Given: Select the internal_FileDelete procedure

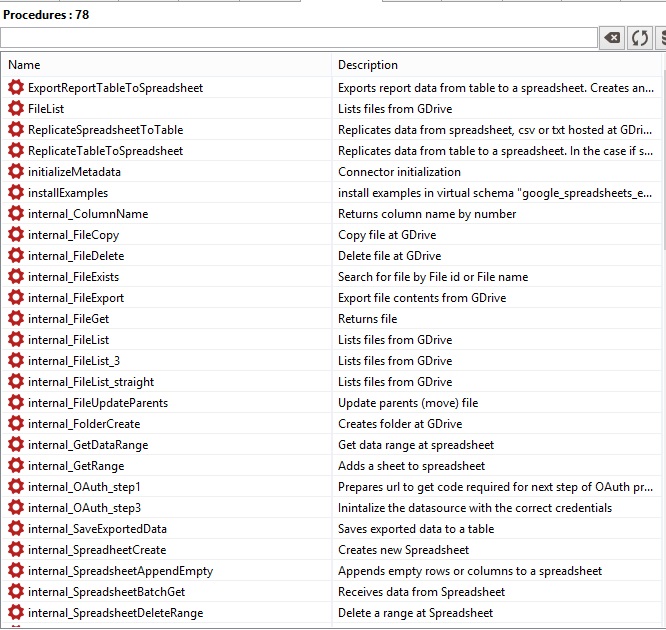Looking at the screenshot, I should click(x=76, y=256).
